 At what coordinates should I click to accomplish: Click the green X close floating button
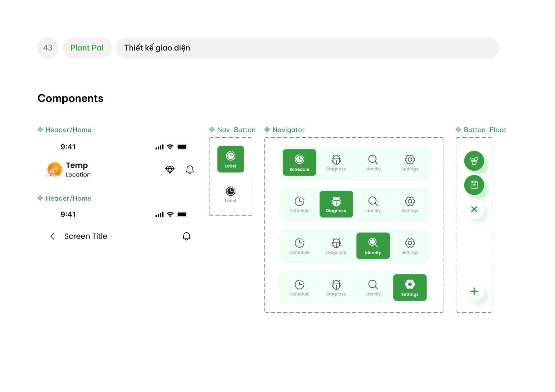coord(474,209)
